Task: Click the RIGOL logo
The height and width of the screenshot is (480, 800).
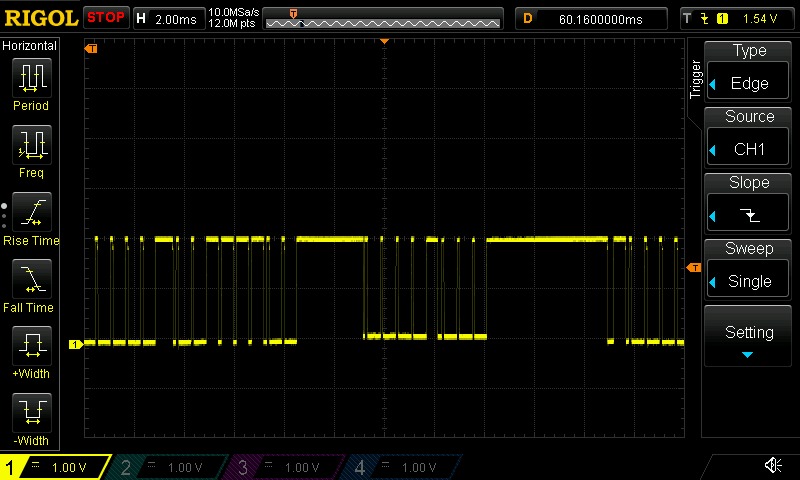Action: [40, 18]
